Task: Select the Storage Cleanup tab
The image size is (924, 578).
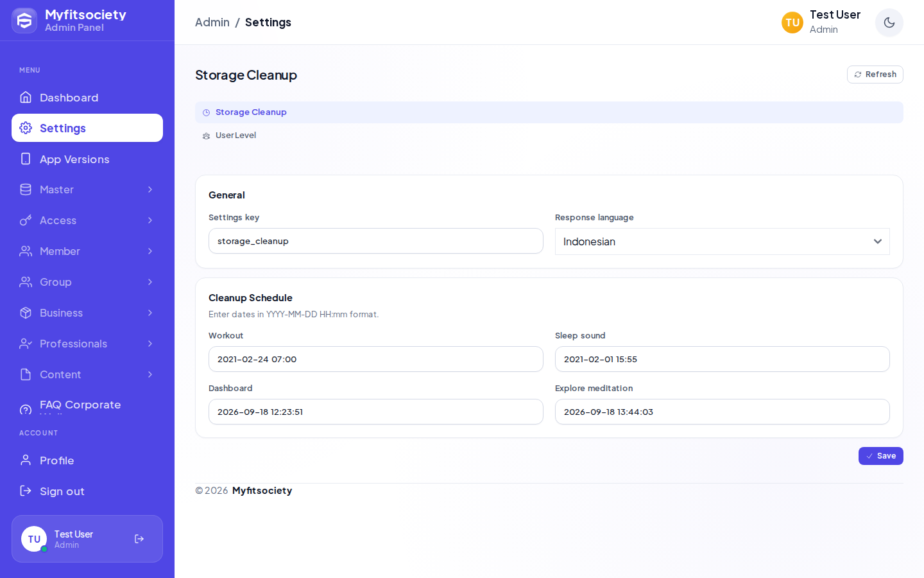Action: 549,112
